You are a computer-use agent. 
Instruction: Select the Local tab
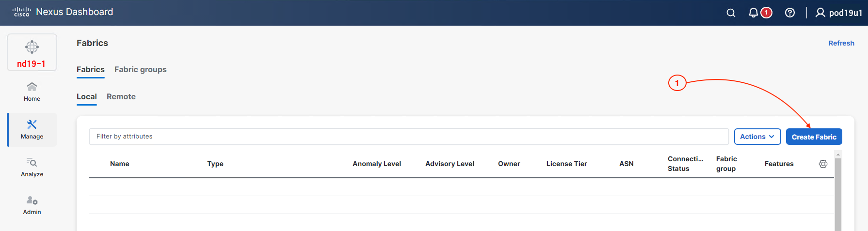click(87, 97)
